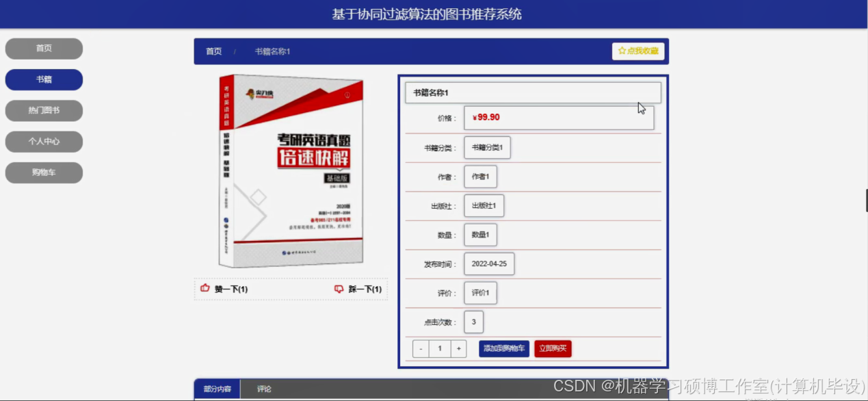Click the 出版社 label
This screenshot has height=401, width=868.
[x=444, y=206]
